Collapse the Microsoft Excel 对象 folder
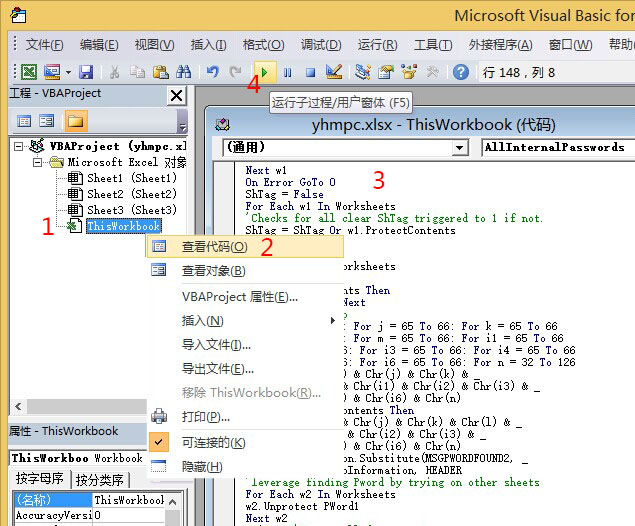The height and width of the screenshot is (526, 635). tap(37, 162)
